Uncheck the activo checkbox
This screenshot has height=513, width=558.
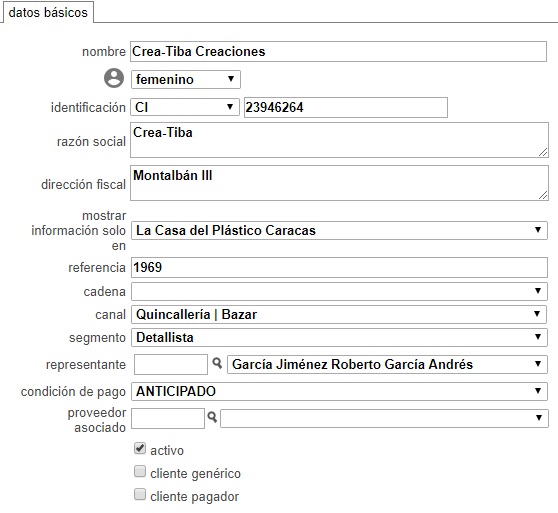(x=140, y=448)
